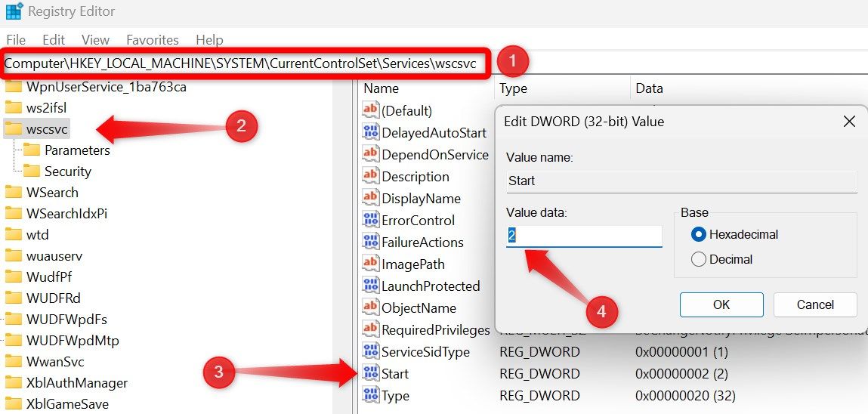This screenshot has width=868, height=414.
Task: Select the ws2ifsl folder icon
Action: click(13, 108)
